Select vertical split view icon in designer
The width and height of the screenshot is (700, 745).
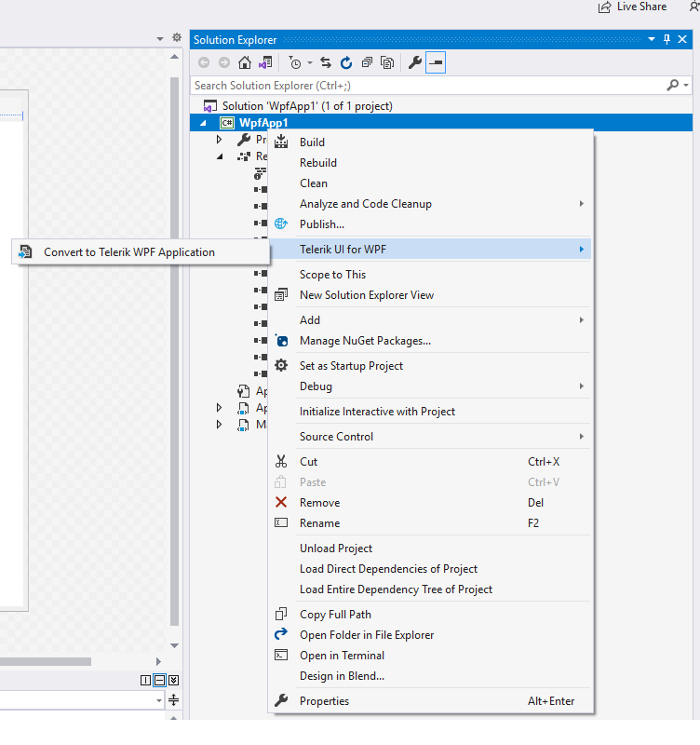pos(146,681)
